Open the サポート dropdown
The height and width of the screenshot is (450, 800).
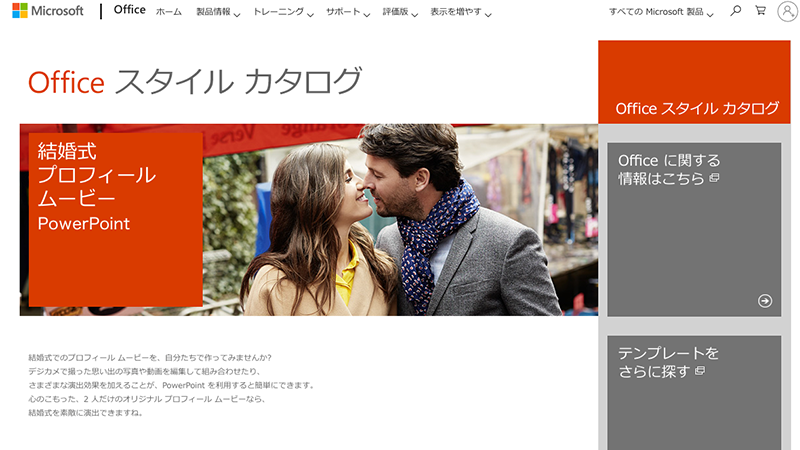[349, 12]
